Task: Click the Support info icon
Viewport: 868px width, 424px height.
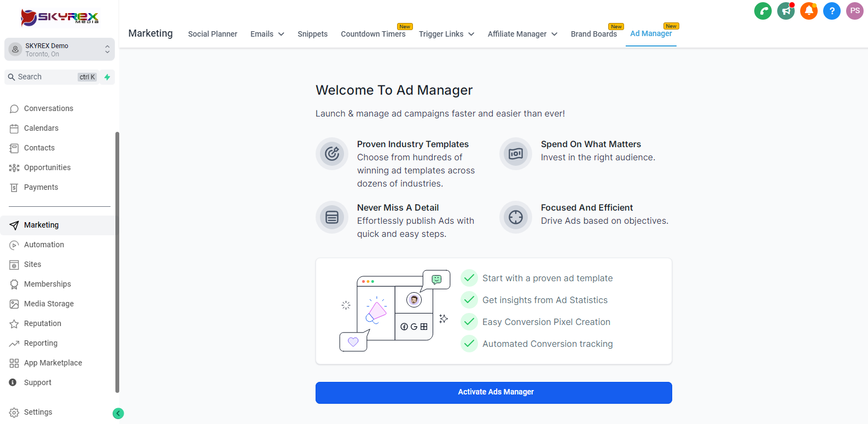Action: pyautogui.click(x=13, y=382)
